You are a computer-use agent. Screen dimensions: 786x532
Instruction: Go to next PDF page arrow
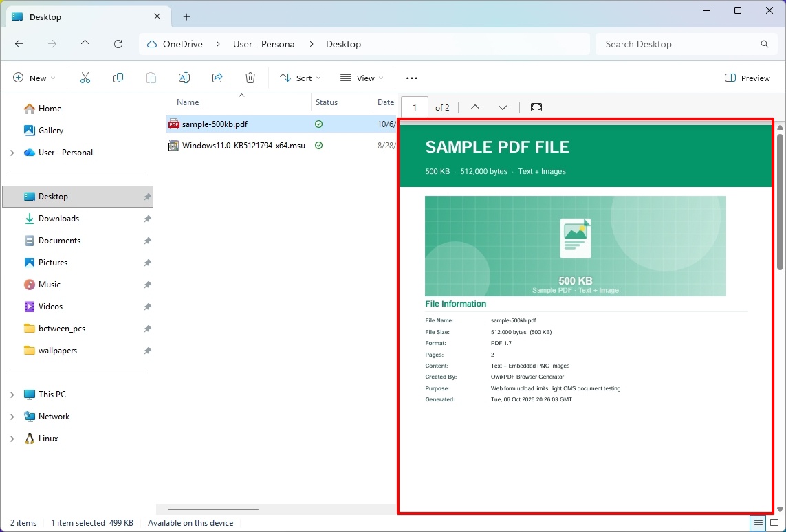502,107
